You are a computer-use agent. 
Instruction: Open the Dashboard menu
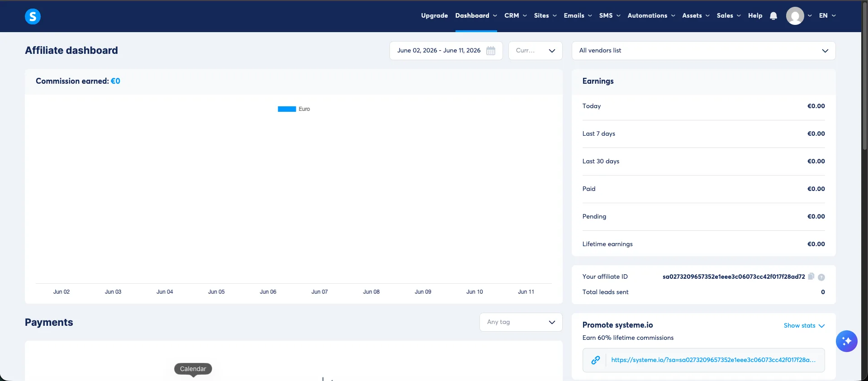pos(476,15)
